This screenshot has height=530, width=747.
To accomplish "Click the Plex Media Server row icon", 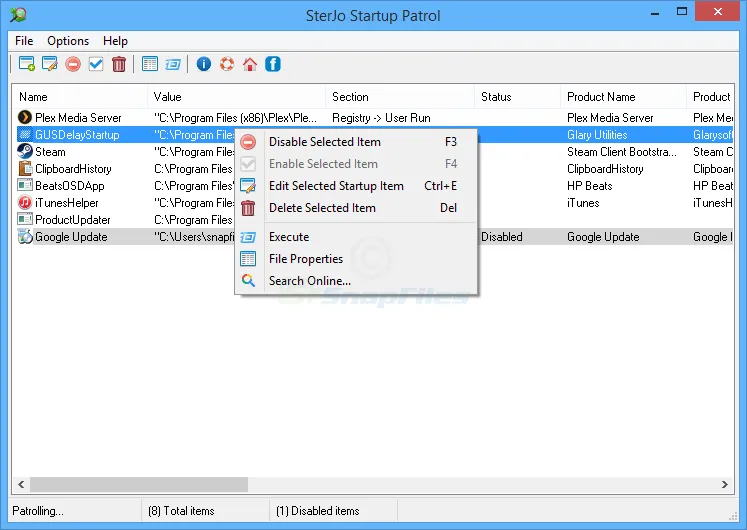I will pyautogui.click(x=25, y=117).
